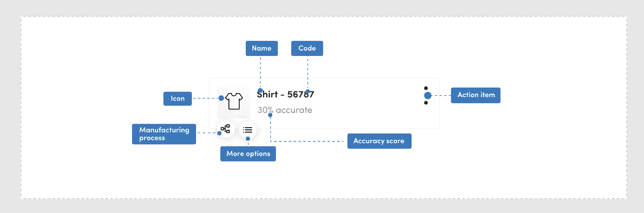The width and height of the screenshot is (644, 213).
Task: Click the list more options icon
Action: (x=247, y=130)
